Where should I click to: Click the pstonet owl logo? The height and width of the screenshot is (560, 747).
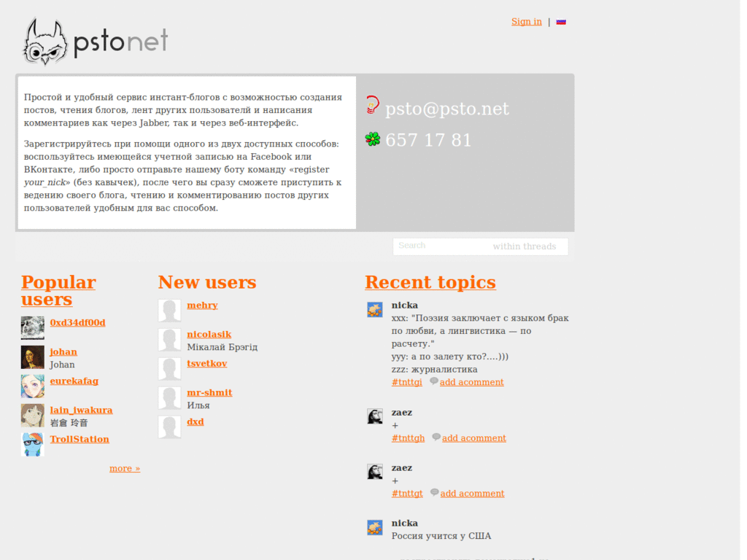(42, 41)
